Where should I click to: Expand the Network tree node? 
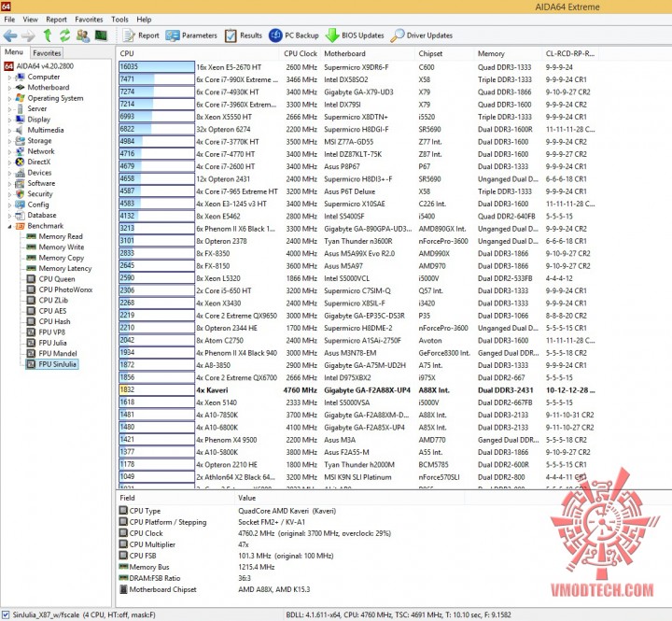pyautogui.click(x=9, y=152)
